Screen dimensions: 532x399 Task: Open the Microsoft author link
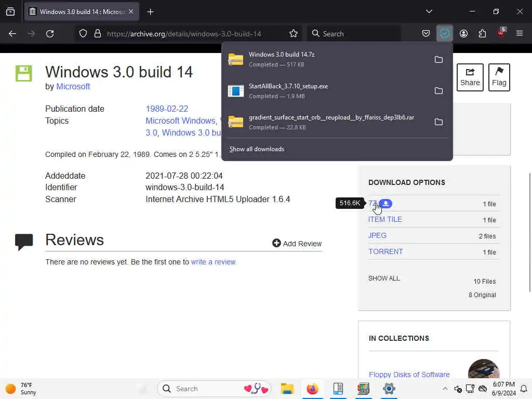point(73,87)
